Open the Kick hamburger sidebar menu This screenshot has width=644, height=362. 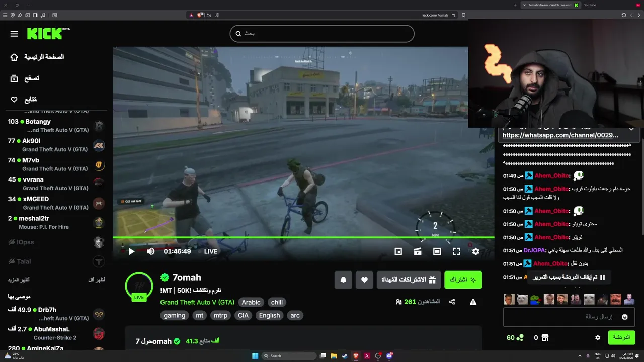click(x=14, y=34)
